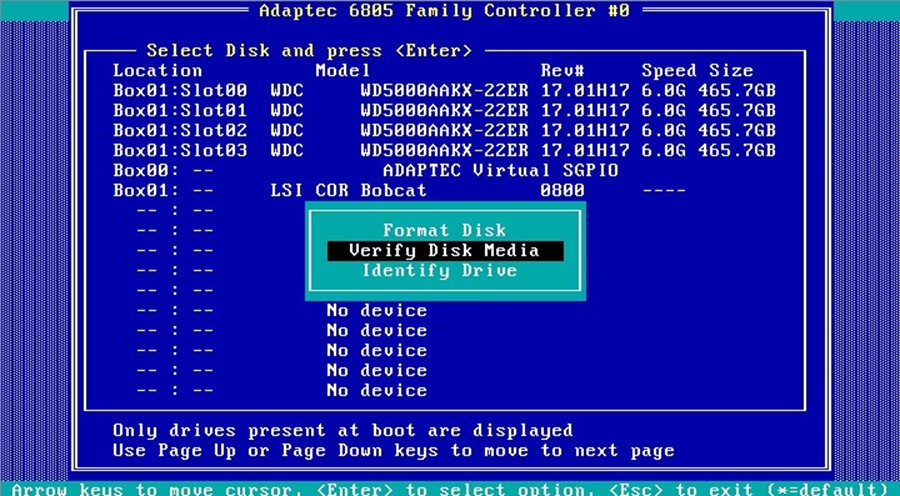Click the LSI COR Bobcat entry
This screenshot has width=900, height=496.
pos(349,191)
